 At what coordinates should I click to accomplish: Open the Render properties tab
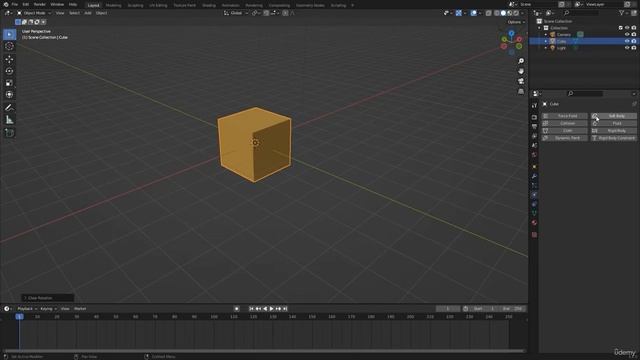[534, 117]
